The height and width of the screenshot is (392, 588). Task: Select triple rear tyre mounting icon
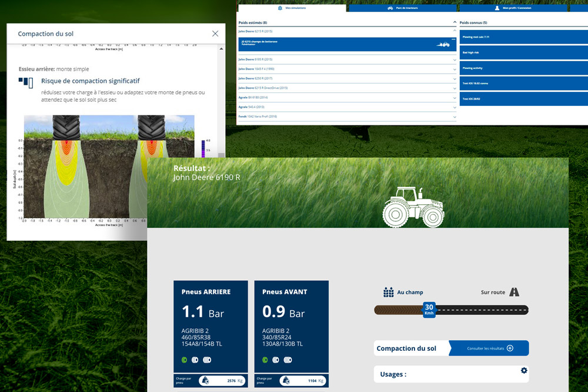(207, 360)
